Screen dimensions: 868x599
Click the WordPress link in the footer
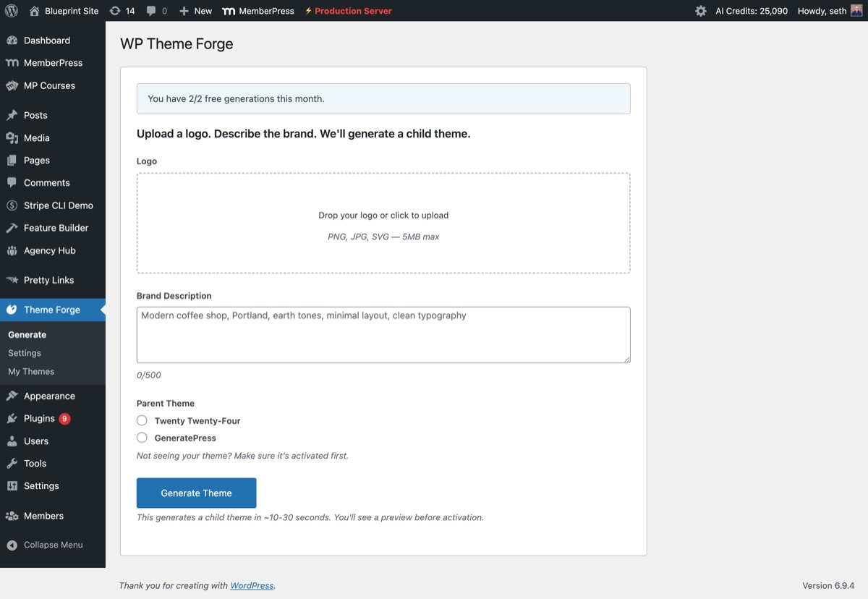[x=251, y=585]
